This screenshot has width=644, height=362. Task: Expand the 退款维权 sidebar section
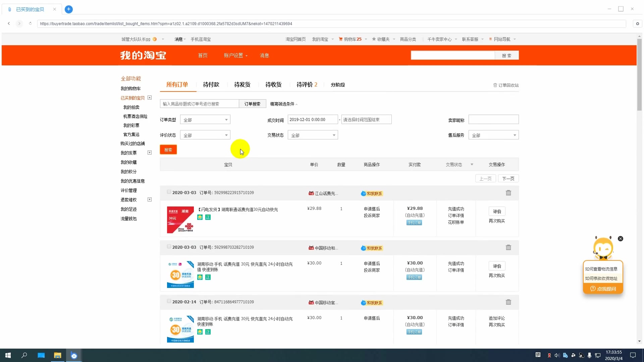150,199
